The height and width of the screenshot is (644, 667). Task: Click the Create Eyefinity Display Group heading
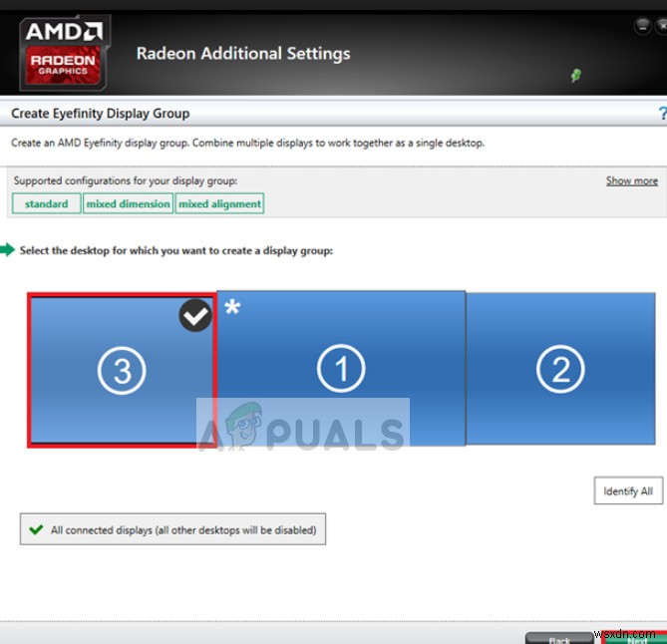[x=101, y=114]
